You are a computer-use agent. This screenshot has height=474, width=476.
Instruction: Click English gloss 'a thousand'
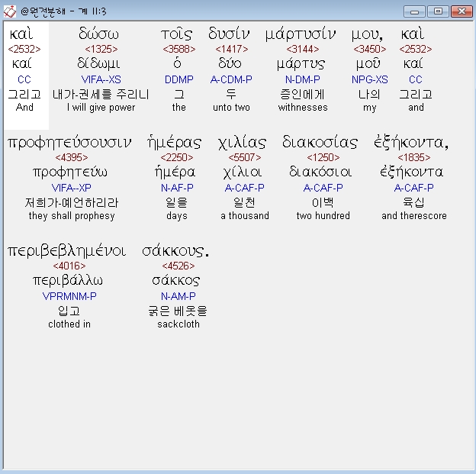(245, 216)
